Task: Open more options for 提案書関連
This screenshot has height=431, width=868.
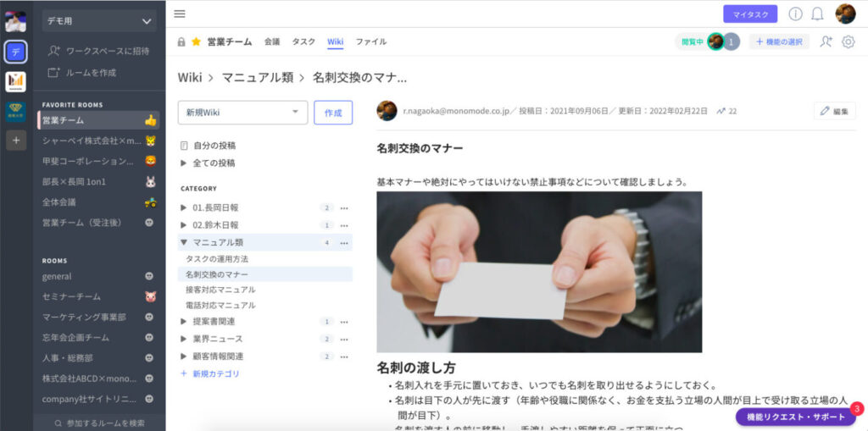Action: pos(344,322)
